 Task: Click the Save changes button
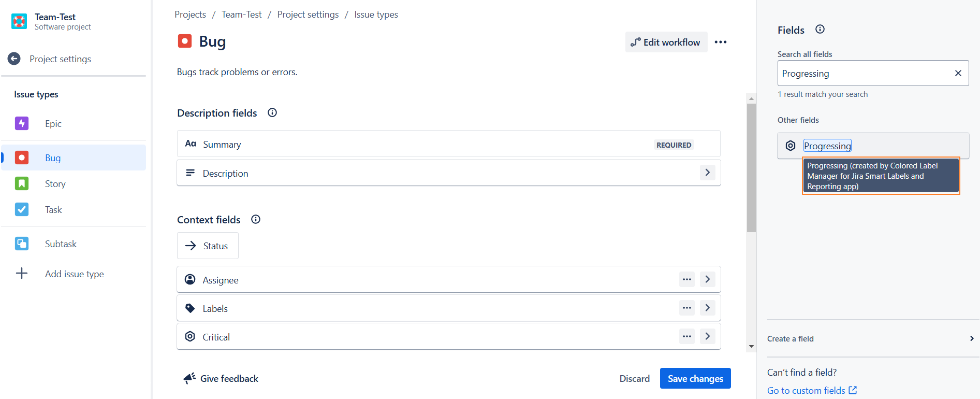pos(695,379)
